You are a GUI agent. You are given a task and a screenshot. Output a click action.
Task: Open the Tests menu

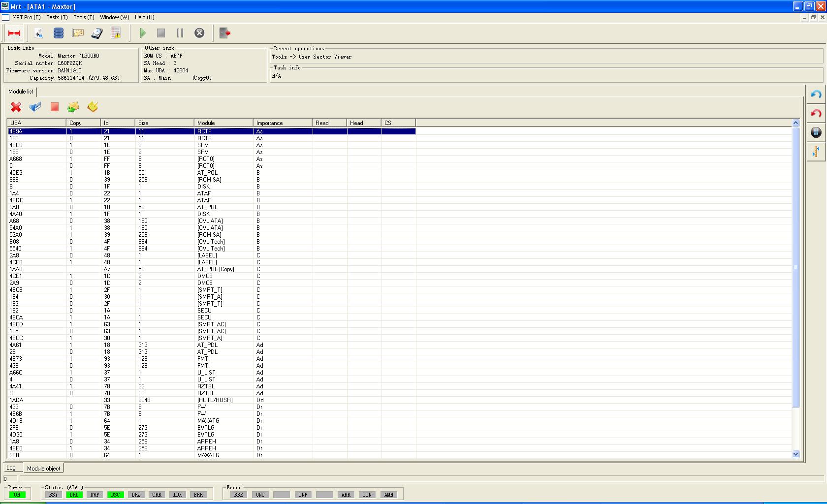pos(57,17)
